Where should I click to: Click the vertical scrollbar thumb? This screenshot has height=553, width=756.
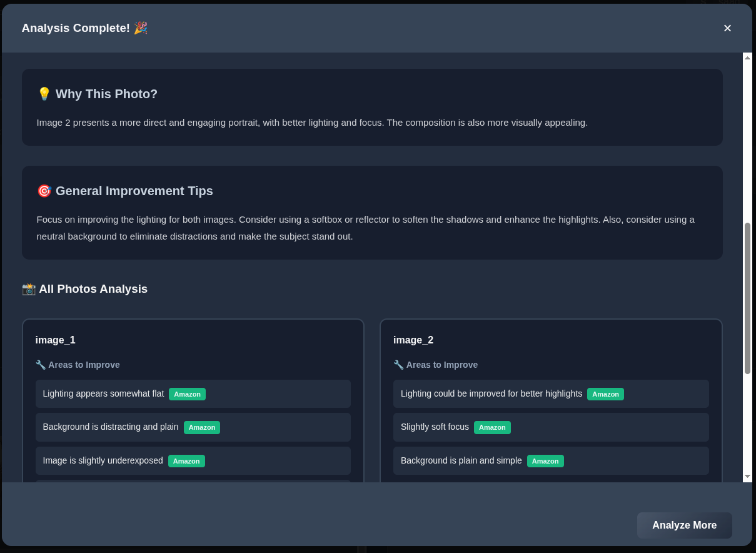(747, 298)
